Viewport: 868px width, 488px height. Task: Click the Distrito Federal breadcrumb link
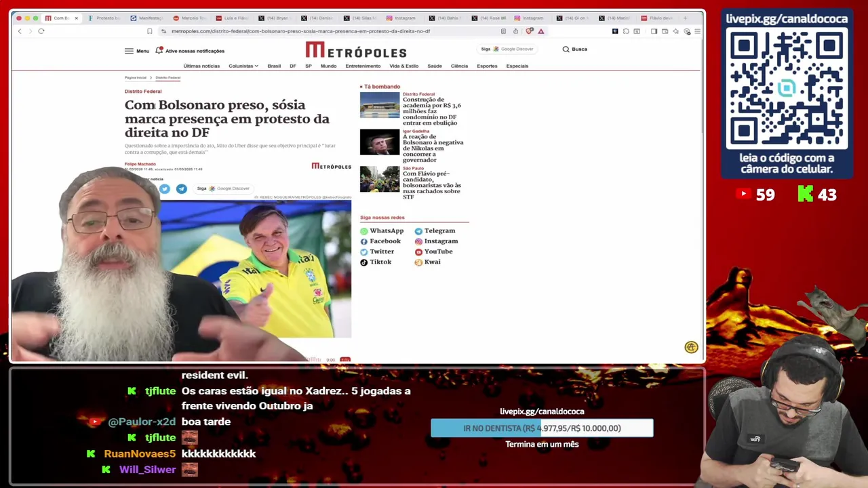pos(167,78)
